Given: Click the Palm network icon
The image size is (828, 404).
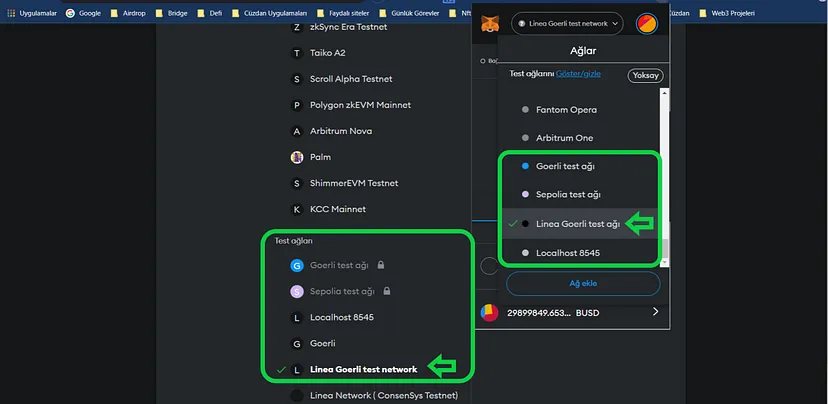Looking at the screenshot, I should click(296, 157).
